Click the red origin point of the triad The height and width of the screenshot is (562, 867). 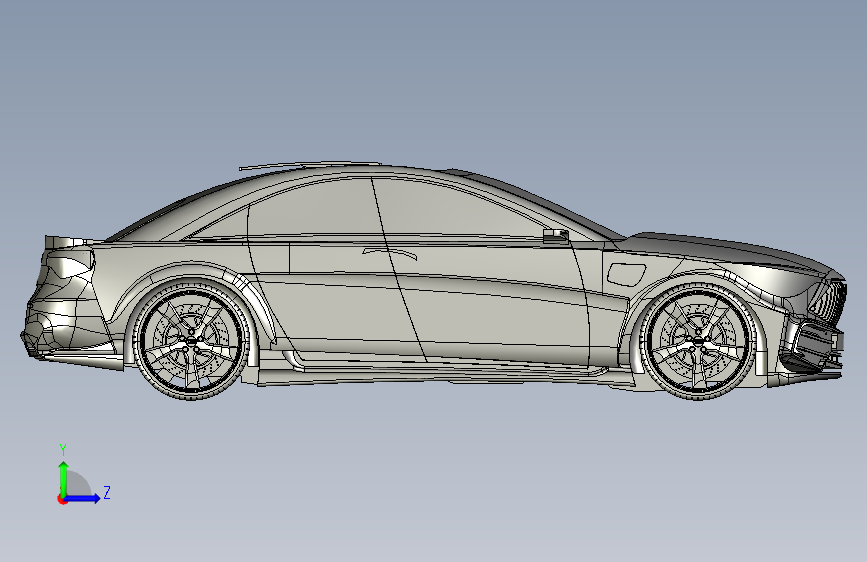click(x=62, y=499)
